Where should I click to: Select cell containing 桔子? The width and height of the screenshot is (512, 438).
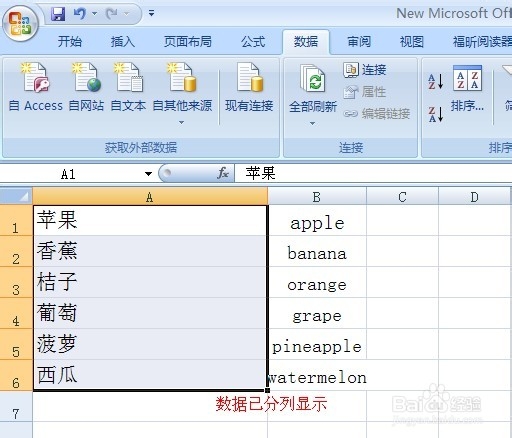tap(150, 282)
